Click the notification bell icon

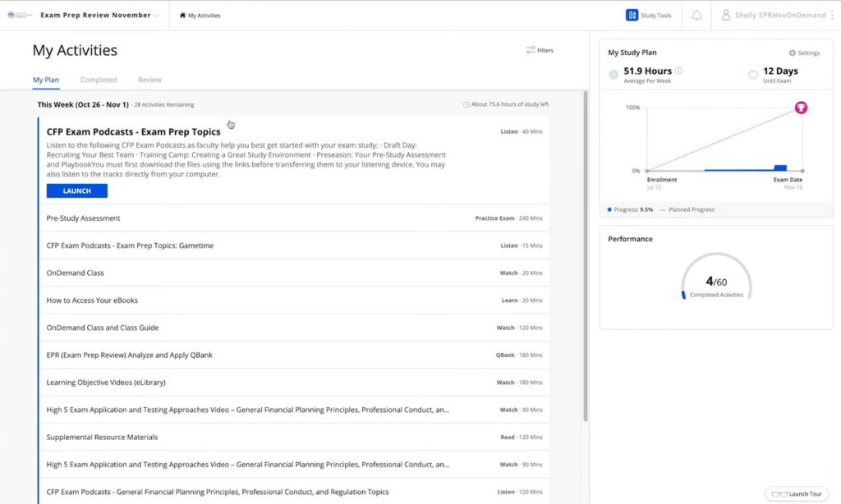696,15
